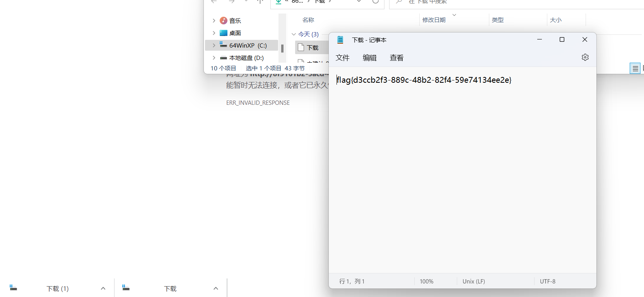The image size is (644, 297).
Task: Sort by 名称 column header
Action: pyautogui.click(x=308, y=20)
